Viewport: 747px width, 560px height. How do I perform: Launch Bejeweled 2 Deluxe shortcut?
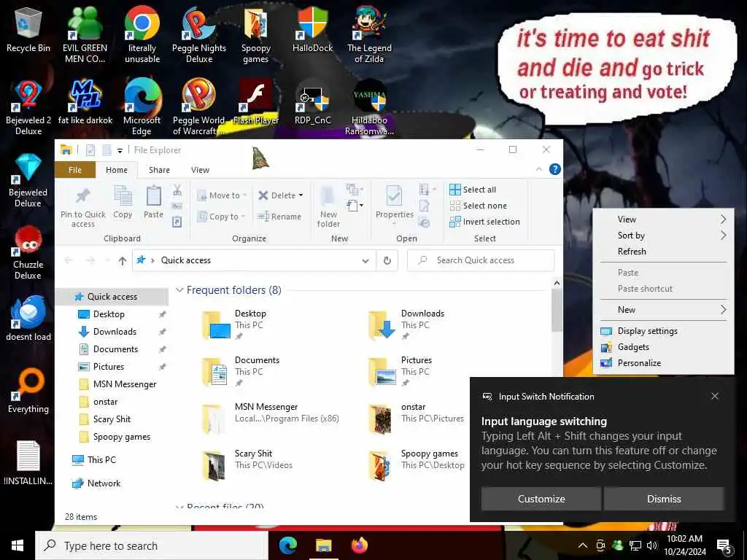(x=28, y=107)
